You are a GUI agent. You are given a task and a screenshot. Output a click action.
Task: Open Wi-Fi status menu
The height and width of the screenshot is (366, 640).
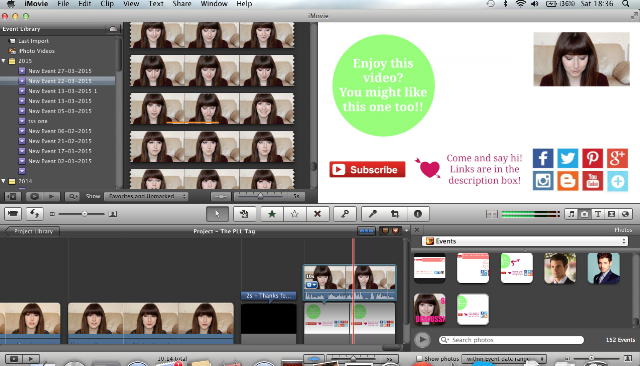(520, 4)
